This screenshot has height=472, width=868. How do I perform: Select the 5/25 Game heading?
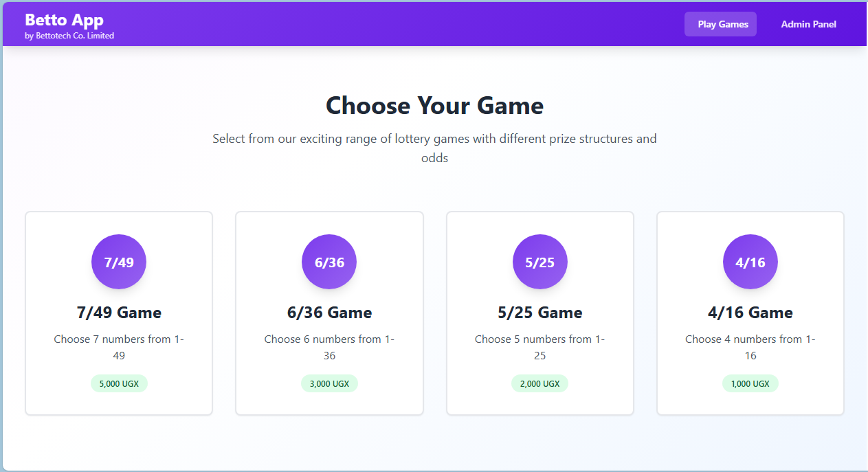pyautogui.click(x=540, y=313)
